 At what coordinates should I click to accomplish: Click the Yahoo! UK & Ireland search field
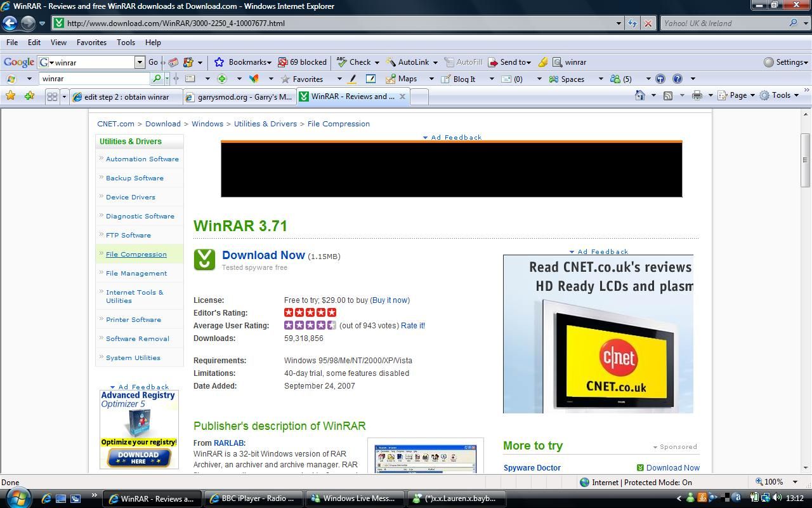[x=723, y=23]
